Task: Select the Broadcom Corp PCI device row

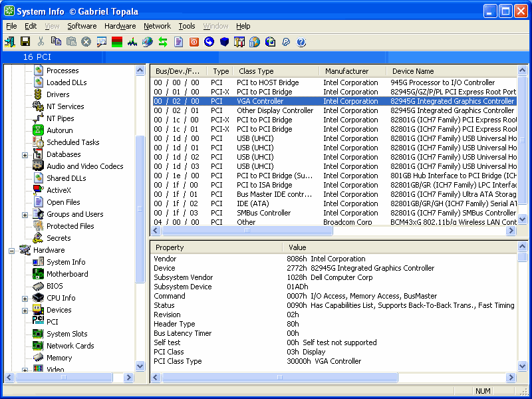Action: 332,222
